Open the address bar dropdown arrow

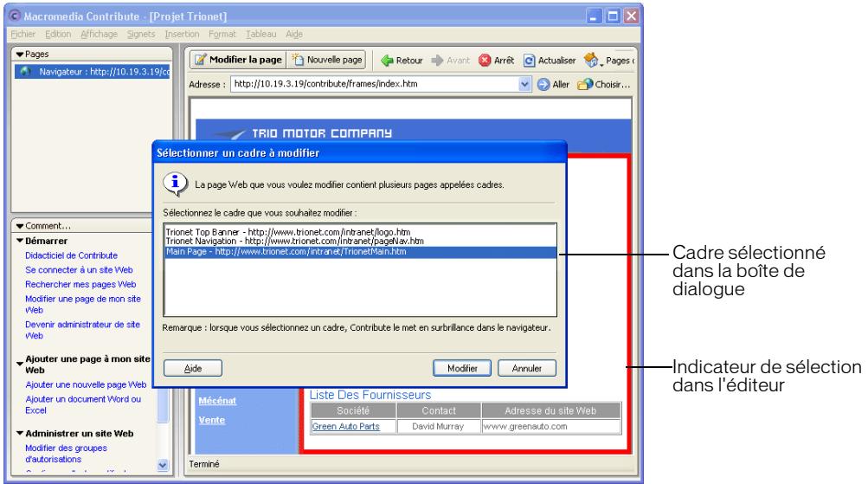pyautogui.click(x=524, y=84)
